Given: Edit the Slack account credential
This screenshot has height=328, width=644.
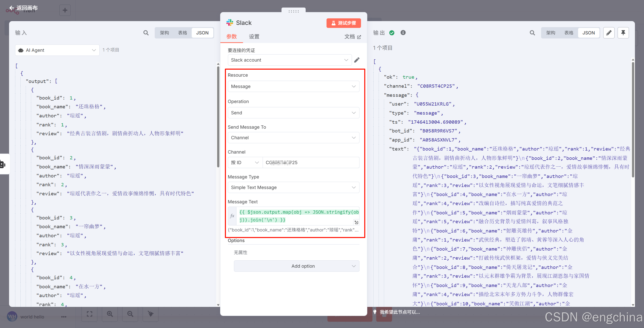Looking at the screenshot, I should [357, 60].
